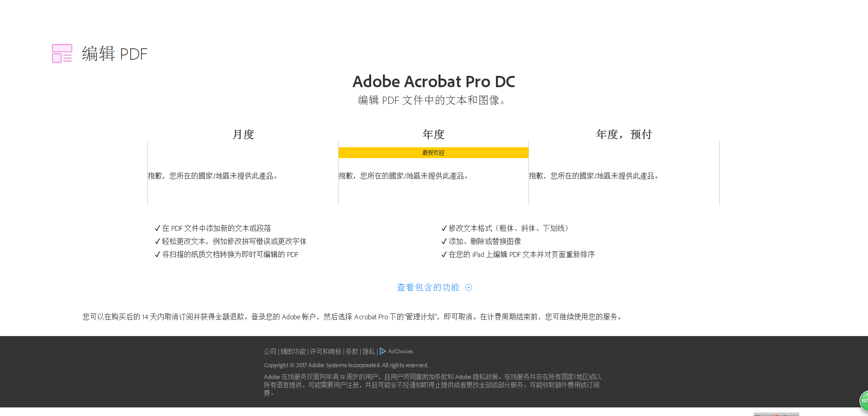Open the 许可和商标 footer link
Viewport: 868px width, 416px height.
tap(325, 351)
